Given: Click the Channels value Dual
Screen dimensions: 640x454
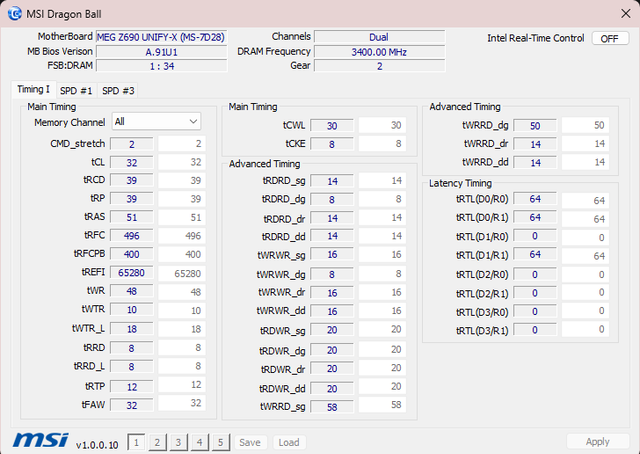Looking at the screenshot, I should coord(379,37).
